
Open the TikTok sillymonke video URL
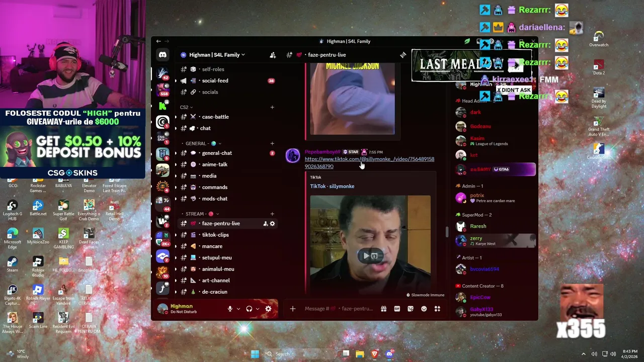pyautogui.click(x=369, y=162)
